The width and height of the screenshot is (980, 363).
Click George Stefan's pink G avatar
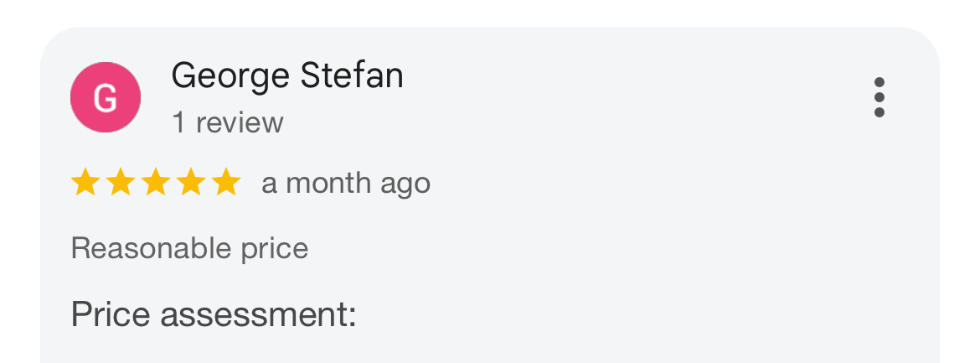click(106, 97)
